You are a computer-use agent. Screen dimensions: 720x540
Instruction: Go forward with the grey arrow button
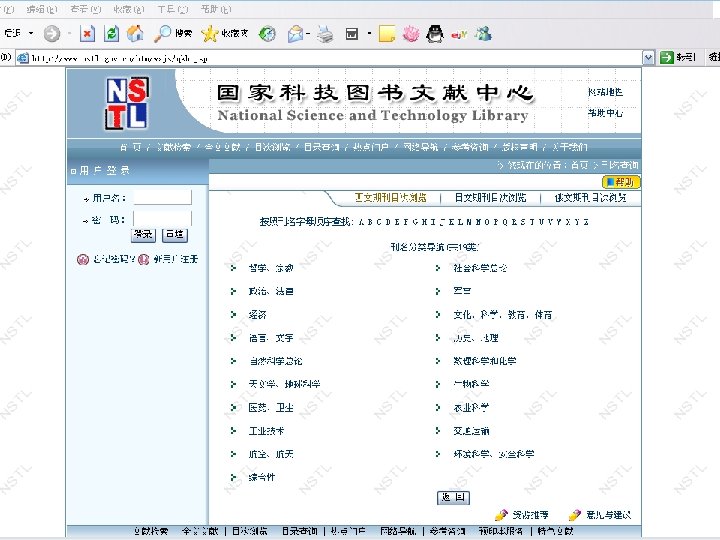point(51,34)
